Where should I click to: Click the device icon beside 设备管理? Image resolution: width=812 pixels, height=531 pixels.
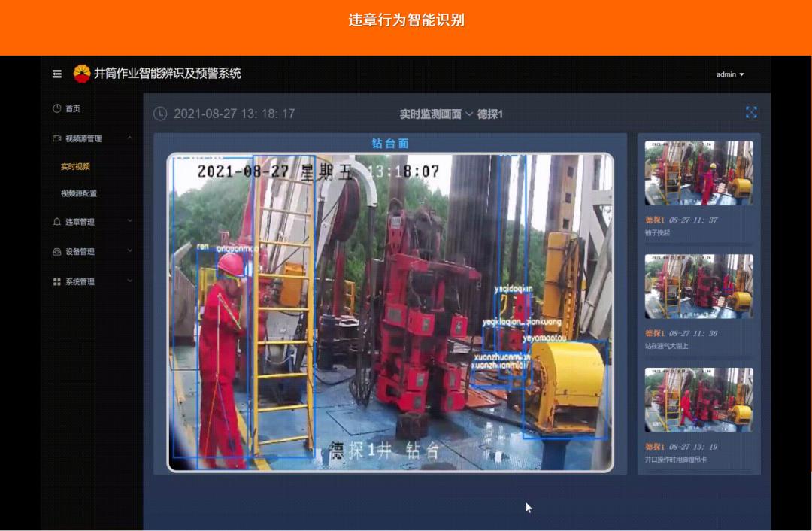coord(57,252)
